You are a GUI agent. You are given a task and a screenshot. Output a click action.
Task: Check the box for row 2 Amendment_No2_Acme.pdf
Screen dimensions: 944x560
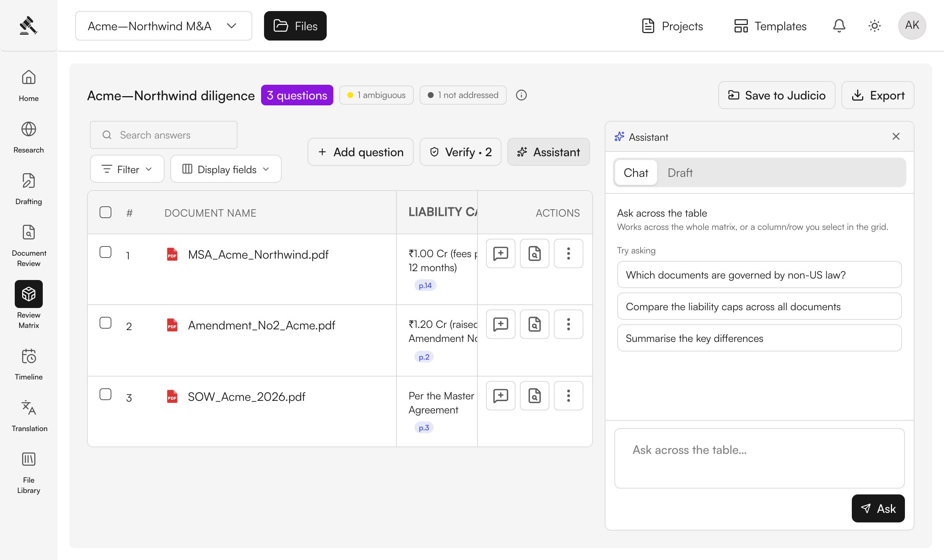click(105, 323)
